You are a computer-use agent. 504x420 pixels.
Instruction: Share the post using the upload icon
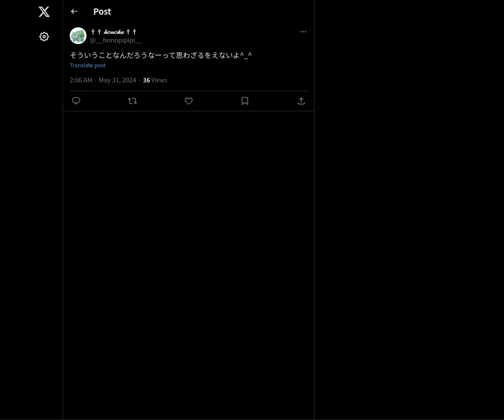point(301,101)
